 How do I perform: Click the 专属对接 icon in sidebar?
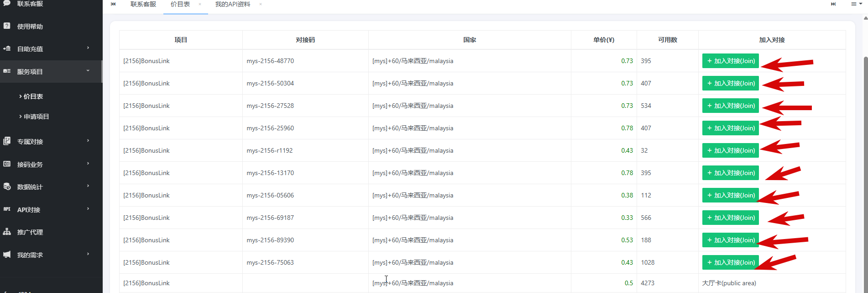click(x=7, y=141)
